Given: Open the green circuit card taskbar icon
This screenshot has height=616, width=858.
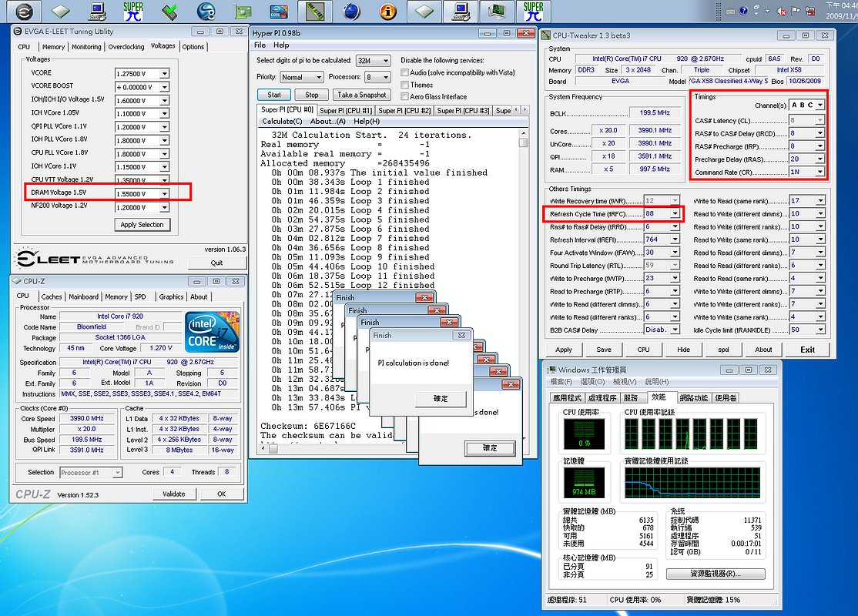Looking at the screenshot, I should pos(243,11).
